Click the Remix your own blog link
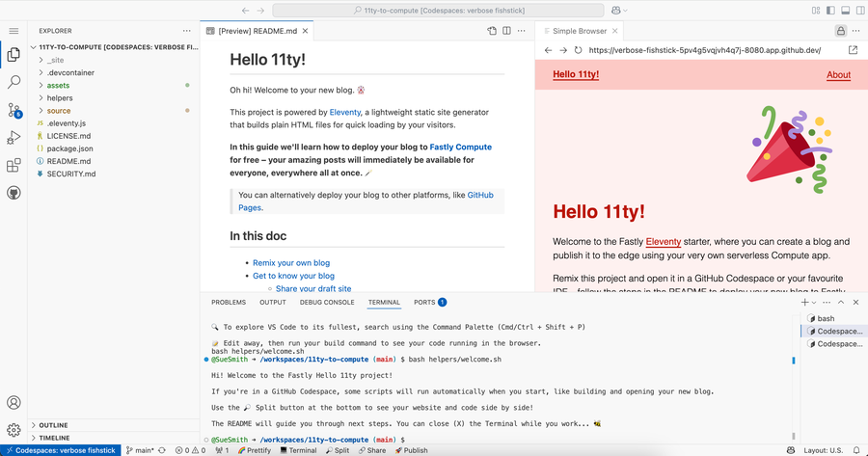Image resolution: width=868 pixels, height=456 pixels. 291,263
